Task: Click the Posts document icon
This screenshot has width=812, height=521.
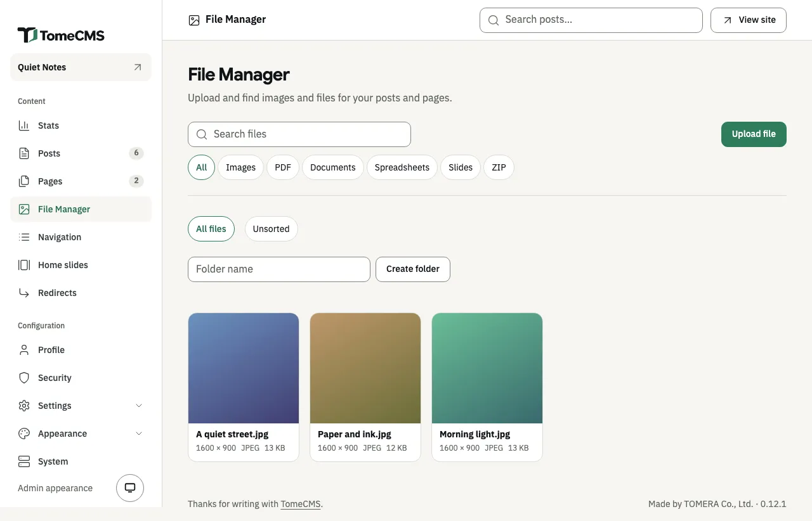Action: tap(24, 153)
